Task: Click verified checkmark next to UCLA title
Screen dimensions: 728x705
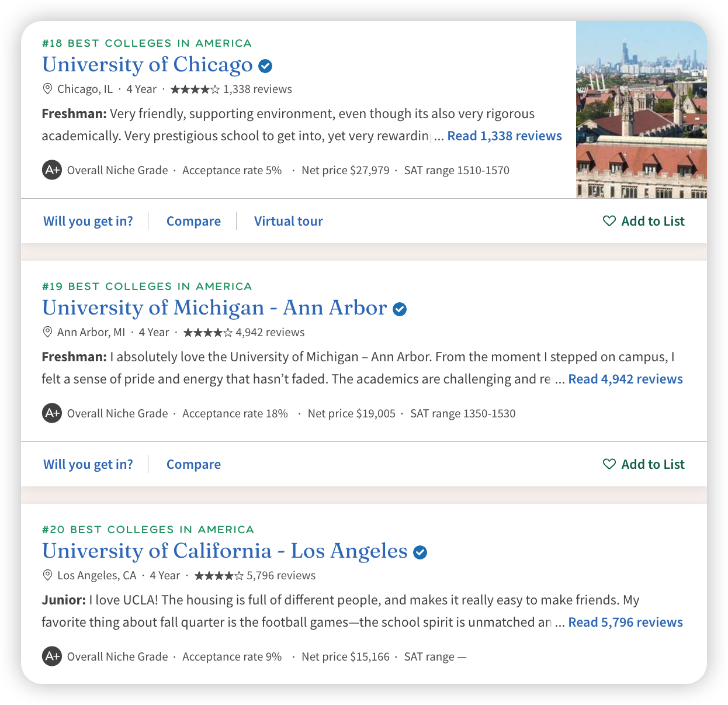Action: click(x=420, y=552)
